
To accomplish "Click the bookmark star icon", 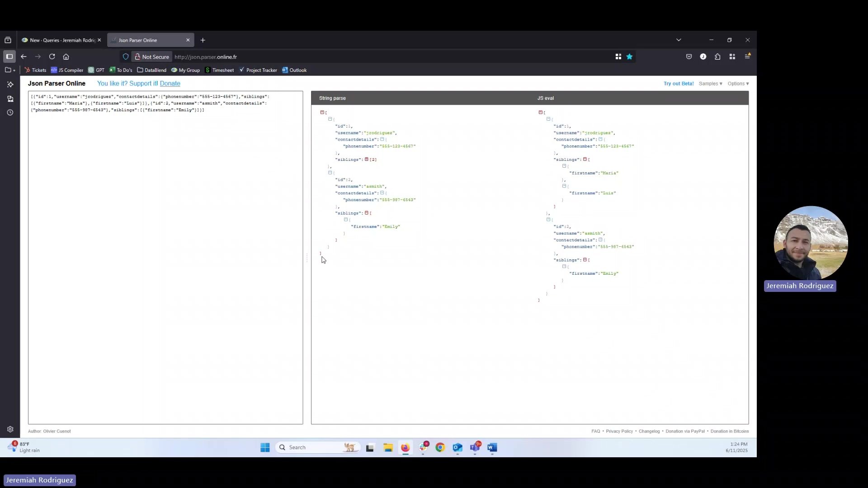I will (629, 57).
